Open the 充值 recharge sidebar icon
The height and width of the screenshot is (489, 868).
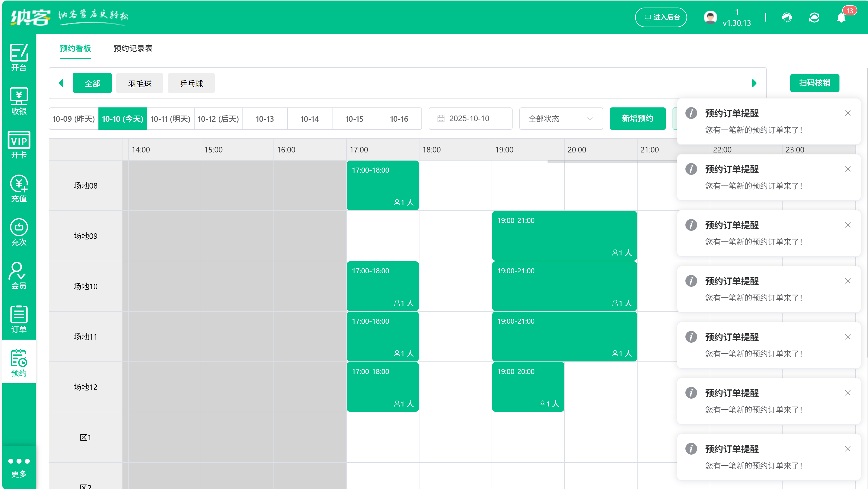[19, 188]
